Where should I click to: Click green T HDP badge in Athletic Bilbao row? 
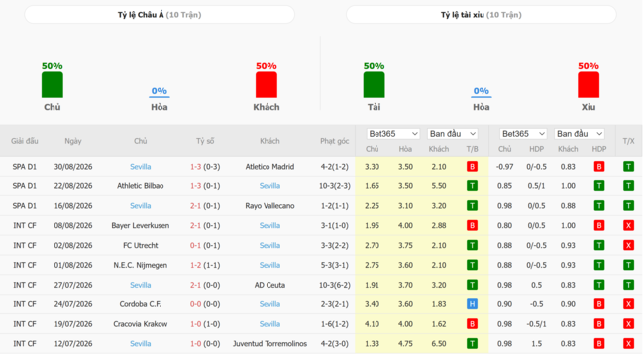(599, 186)
